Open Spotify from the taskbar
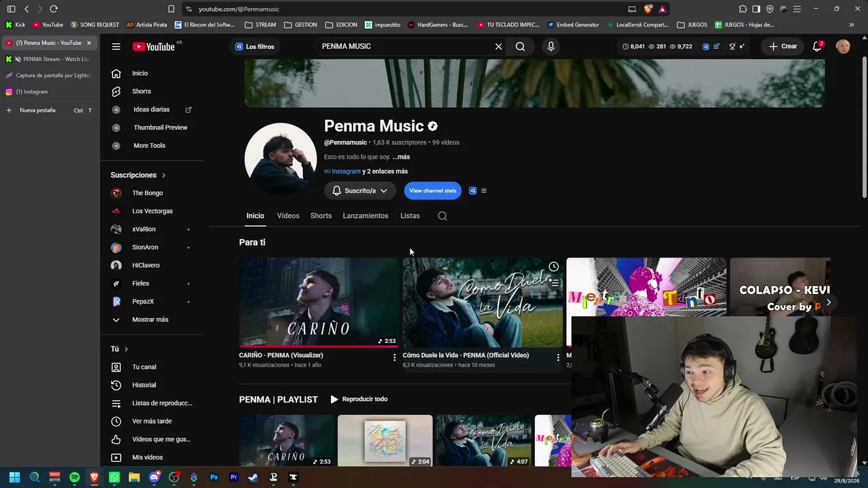This screenshot has height=488, width=868. coord(75,477)
